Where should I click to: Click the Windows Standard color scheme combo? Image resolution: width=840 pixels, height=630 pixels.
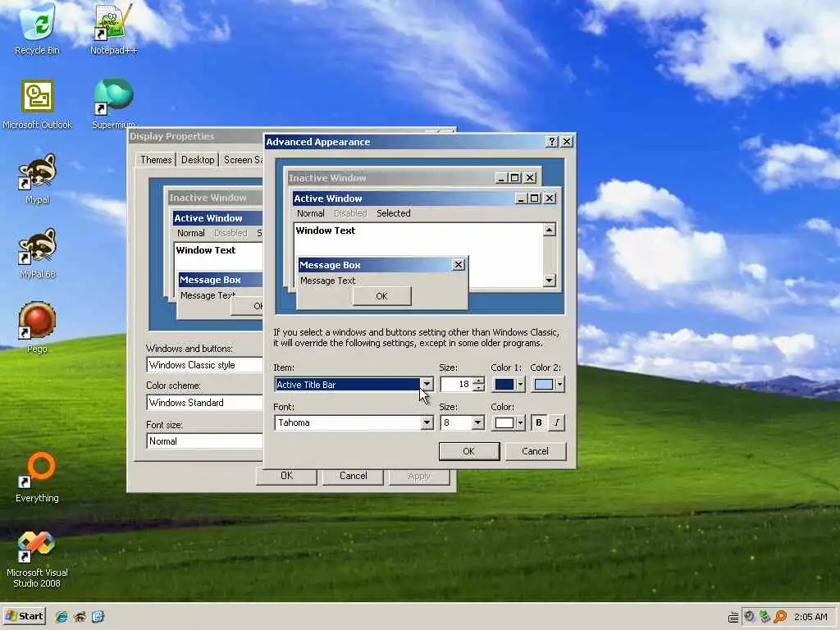(x=204, y=403)
